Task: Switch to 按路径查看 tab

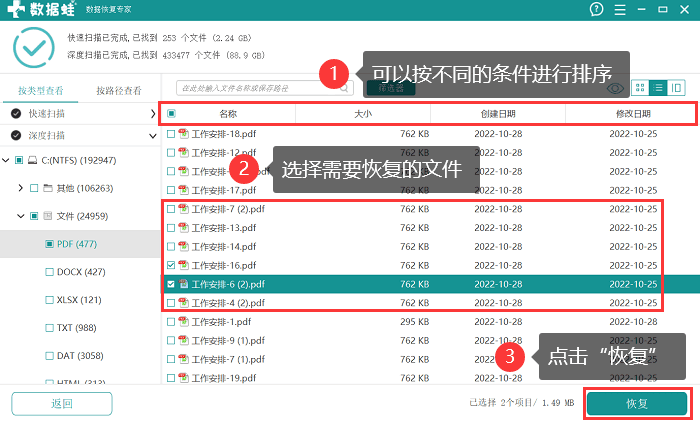Action: (119, 91)
